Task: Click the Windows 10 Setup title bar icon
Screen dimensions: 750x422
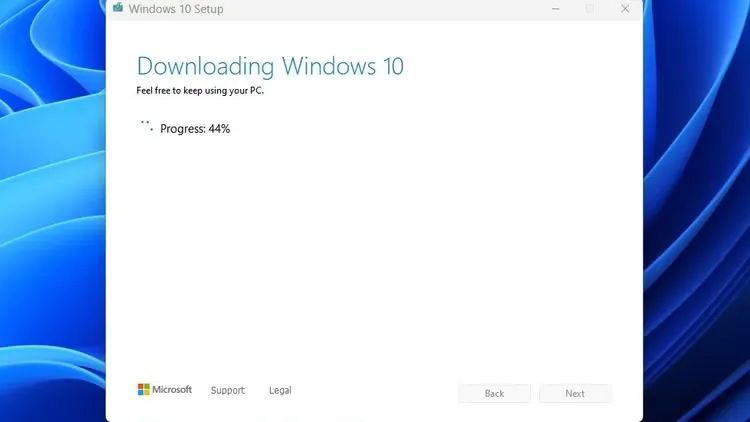Action: [x=118, y=8]
